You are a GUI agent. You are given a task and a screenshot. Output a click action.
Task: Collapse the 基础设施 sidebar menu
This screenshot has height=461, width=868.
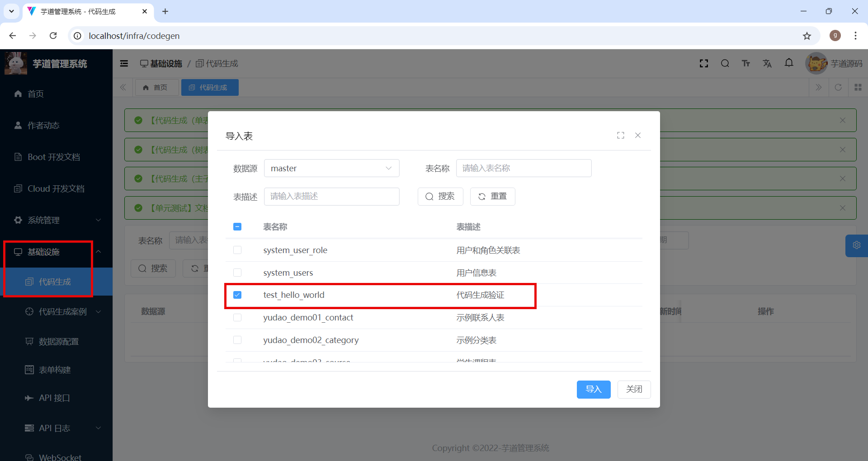click(x=56, y=252)
